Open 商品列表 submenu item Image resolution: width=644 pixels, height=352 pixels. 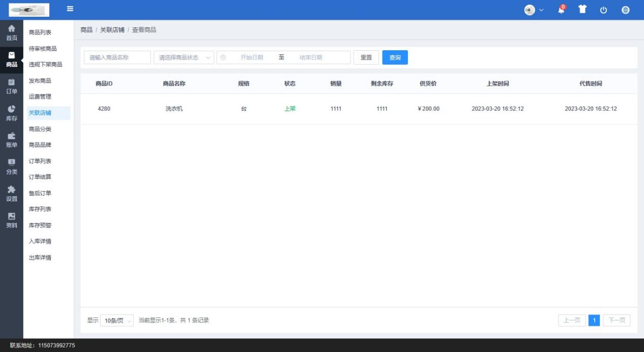[x=40, y=32]
